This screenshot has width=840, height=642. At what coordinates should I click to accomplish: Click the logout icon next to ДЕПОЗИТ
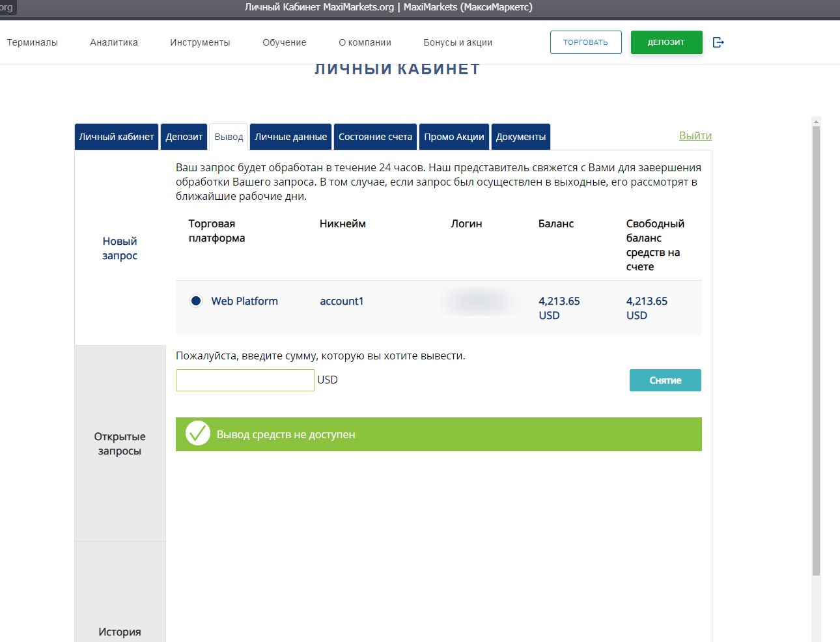click(718, 42)
